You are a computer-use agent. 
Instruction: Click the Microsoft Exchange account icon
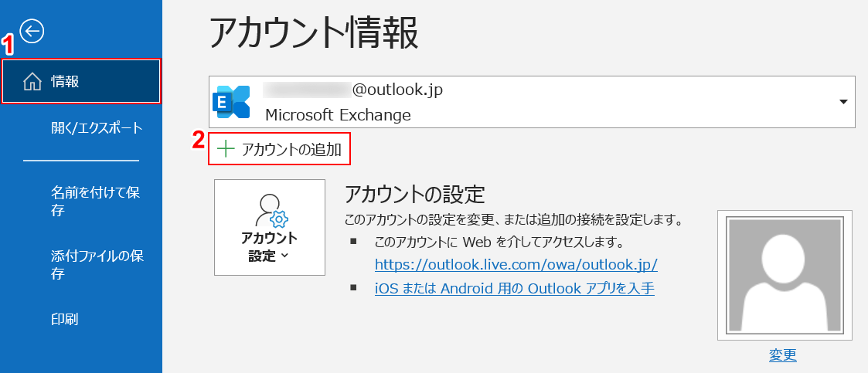click(231, 102)
